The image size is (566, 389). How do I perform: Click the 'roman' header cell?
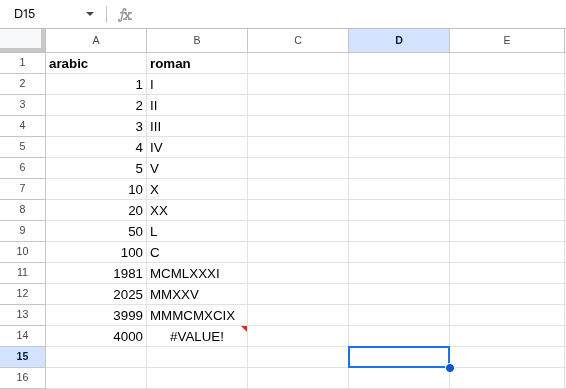197,63
